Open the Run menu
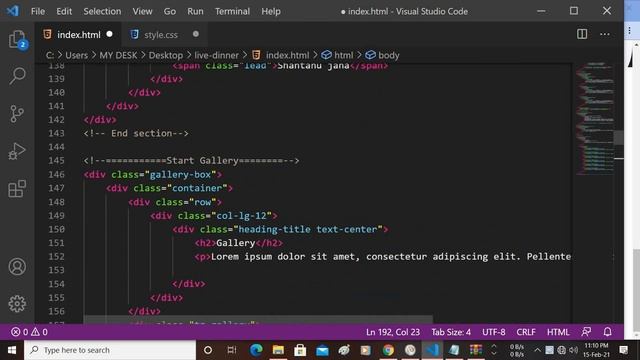 (x=195, y=11)
